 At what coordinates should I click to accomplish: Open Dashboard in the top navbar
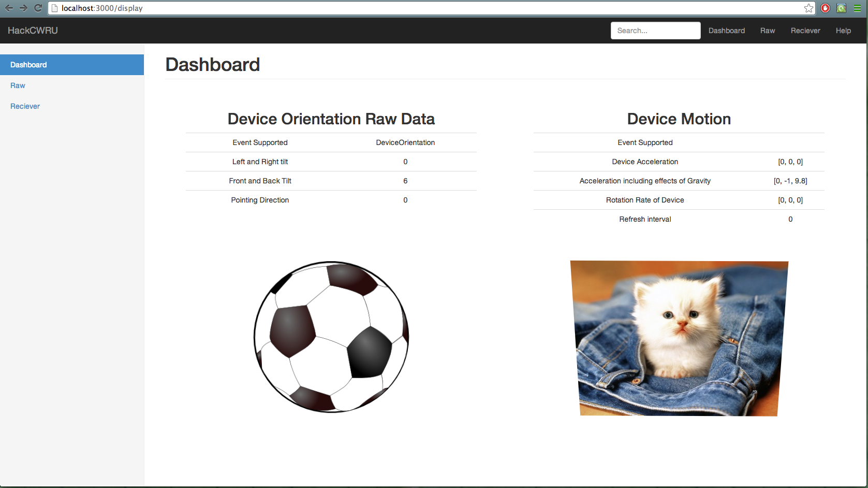point(727,31)
